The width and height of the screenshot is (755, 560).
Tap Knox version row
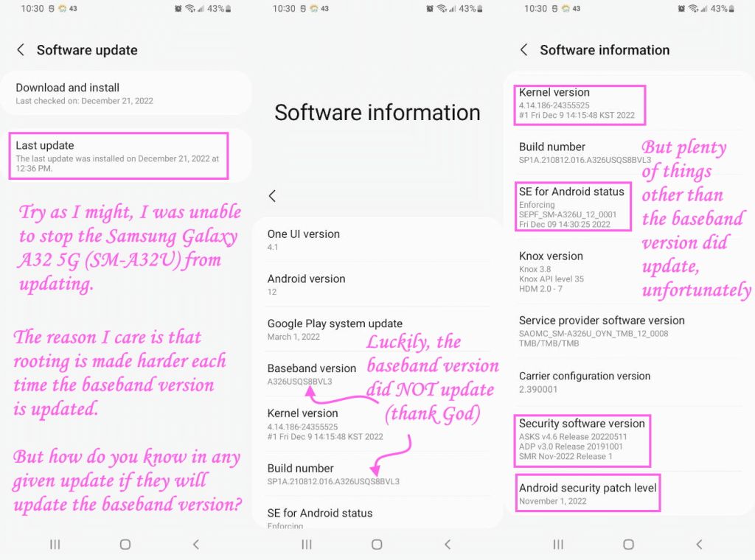click(629, 272)
